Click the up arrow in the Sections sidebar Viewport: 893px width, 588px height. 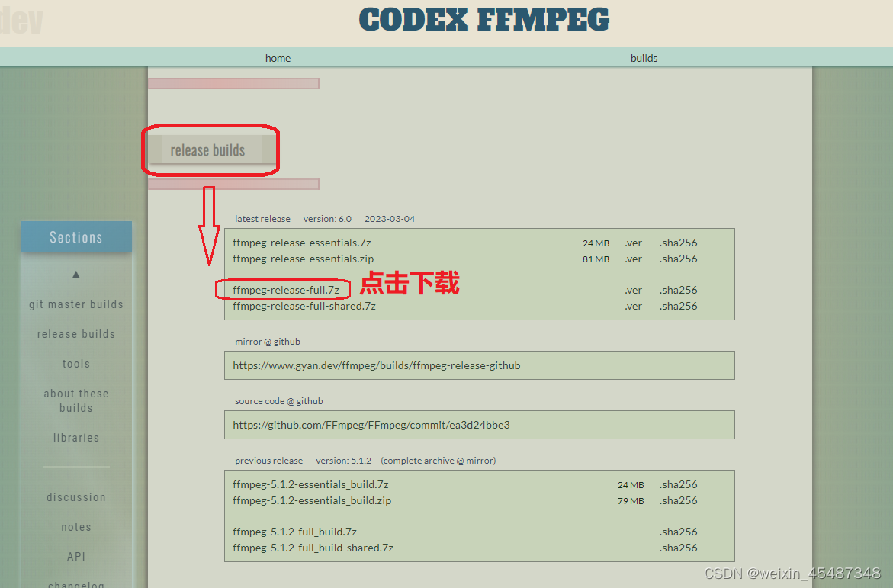(x=75, y=275)
